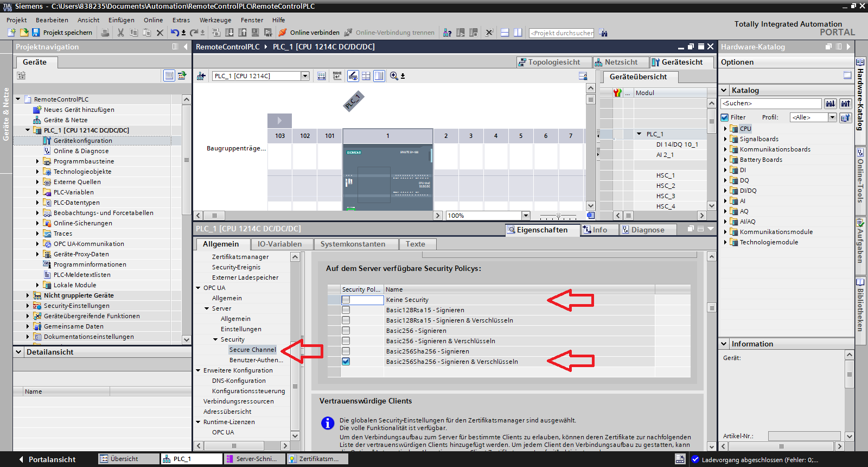Viewport: 868px width, 467px height.
Task: Click the copy icon in toolbar
Action: tap(133, 33)
